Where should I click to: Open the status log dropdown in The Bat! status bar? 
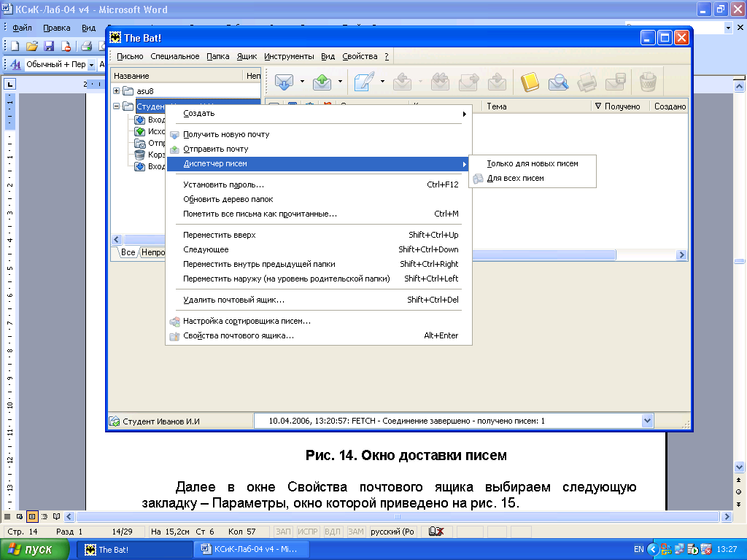(x=647, y=421)
